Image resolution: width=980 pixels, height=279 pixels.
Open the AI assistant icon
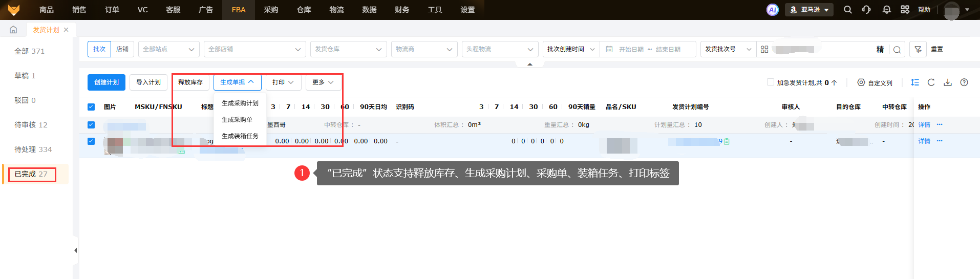[772, 10]
